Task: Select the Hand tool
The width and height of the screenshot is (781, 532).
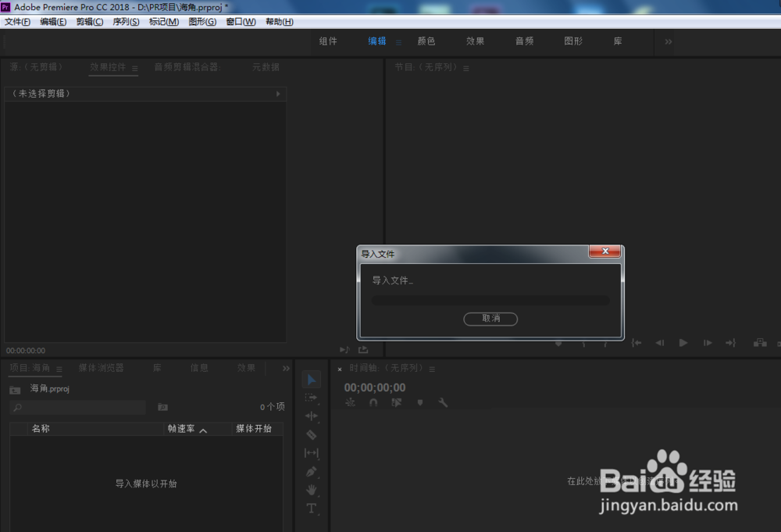Action: [312, 490]
